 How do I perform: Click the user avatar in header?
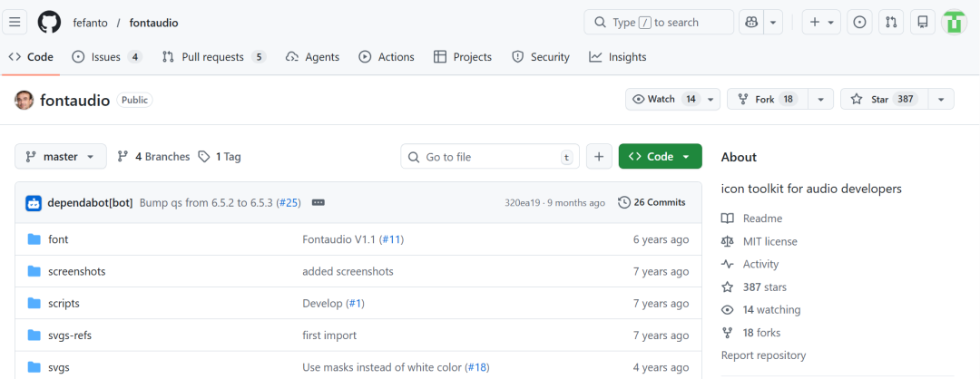pos(955,22)
